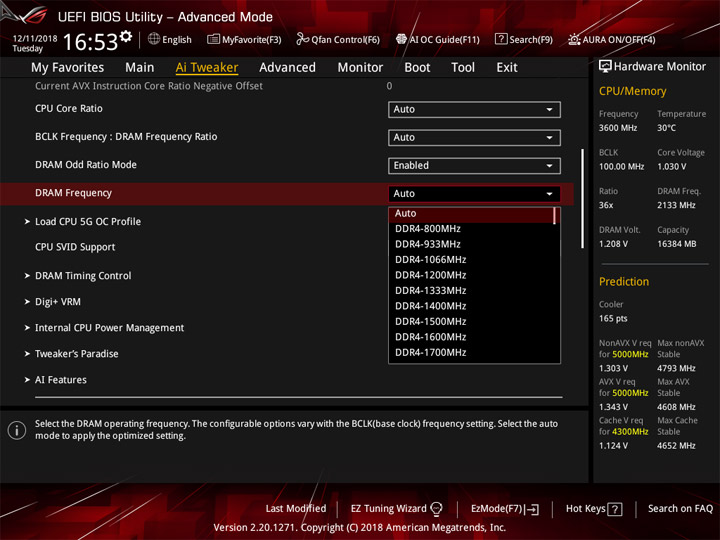Viewport: 720px width, 540px height.
Task: Click the AI OC Guide brain icon
Action: click(401, 39)
